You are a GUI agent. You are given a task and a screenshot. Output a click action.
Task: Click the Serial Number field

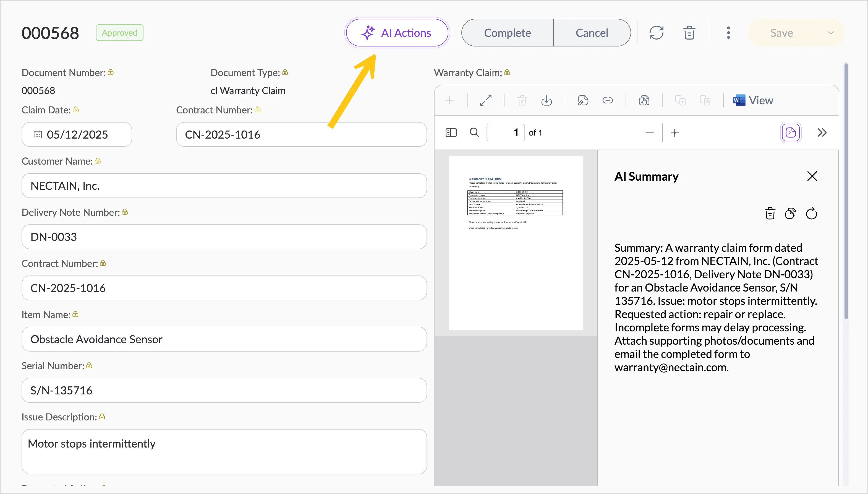[224, 390]
